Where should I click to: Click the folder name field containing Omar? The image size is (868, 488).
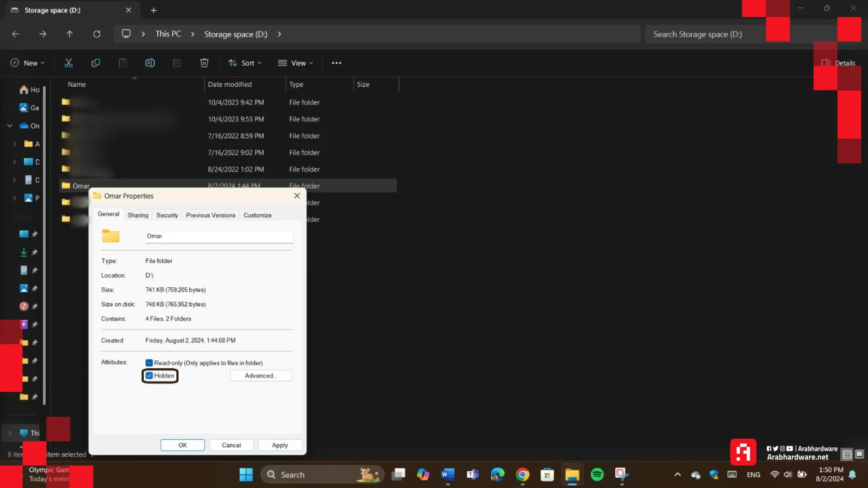coord(219,236)
